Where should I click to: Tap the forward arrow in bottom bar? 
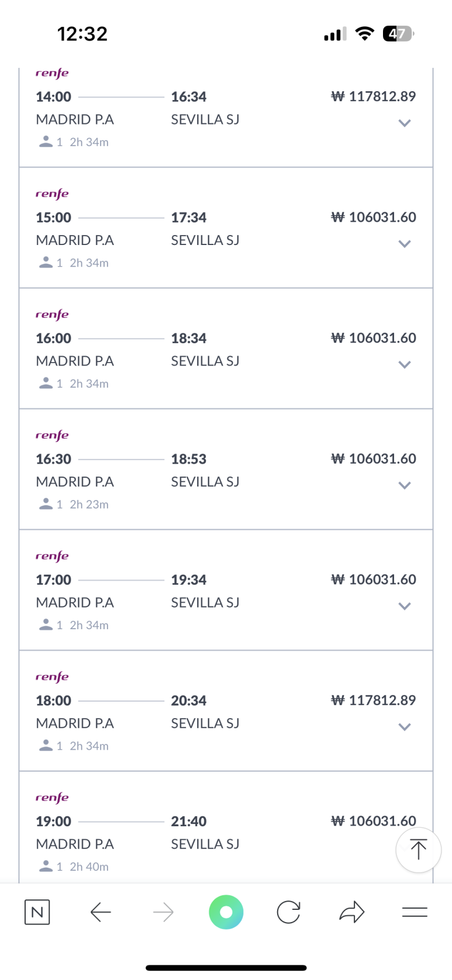[163, 912]
